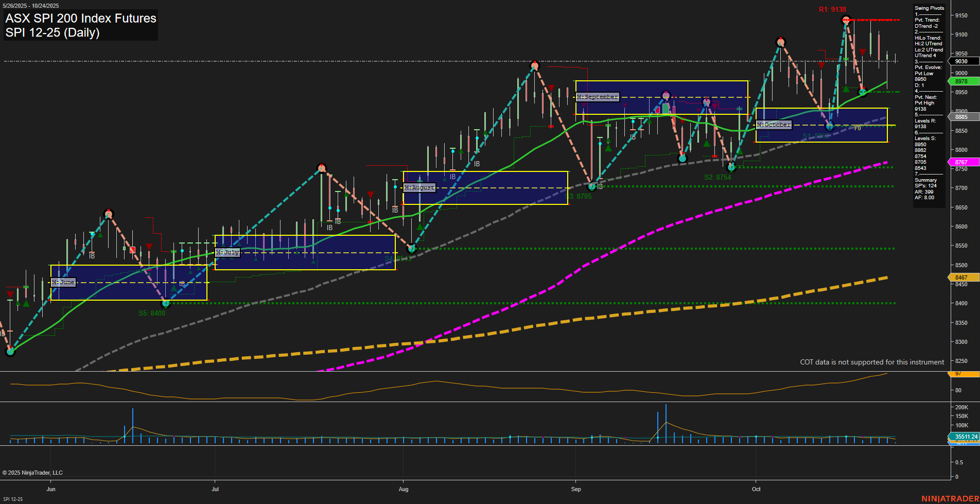Image resolution: width=980 pixels, height=504 pixels.
Task: Select the magenta 8767 price marker
Action: pos(961,162)
